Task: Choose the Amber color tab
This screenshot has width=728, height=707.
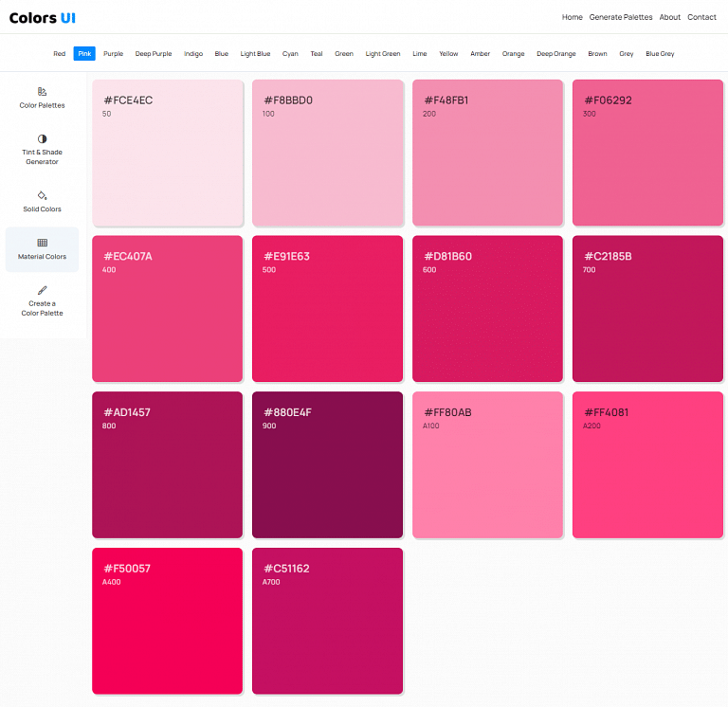Action: pos(481,54)
